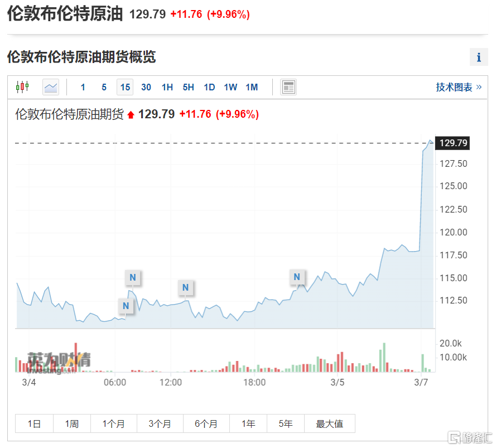Select the 1H interval

[x=167, y=87]
